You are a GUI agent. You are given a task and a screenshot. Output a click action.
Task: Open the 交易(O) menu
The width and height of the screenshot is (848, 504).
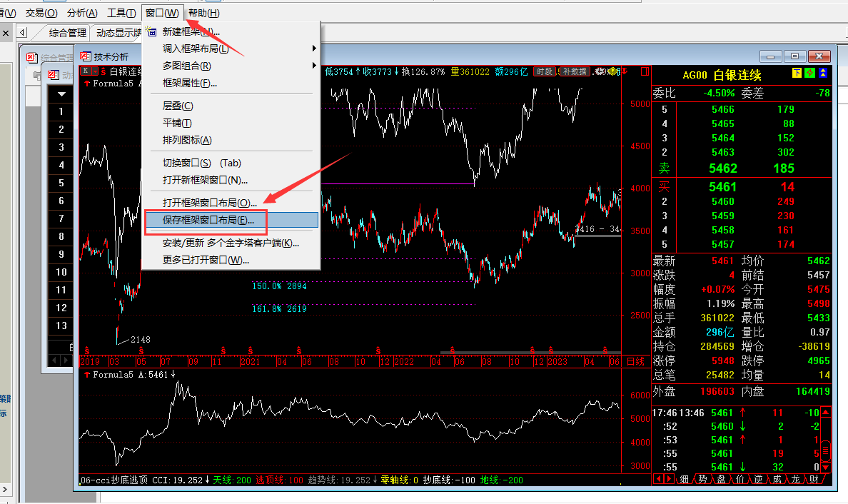point(41,13)
